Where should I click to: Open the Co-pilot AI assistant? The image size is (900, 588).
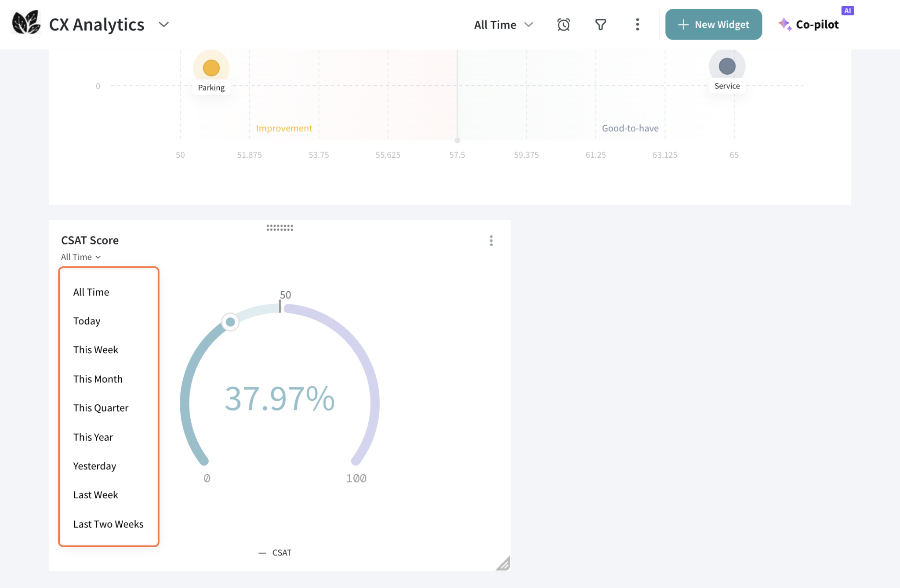coord(817,25)
